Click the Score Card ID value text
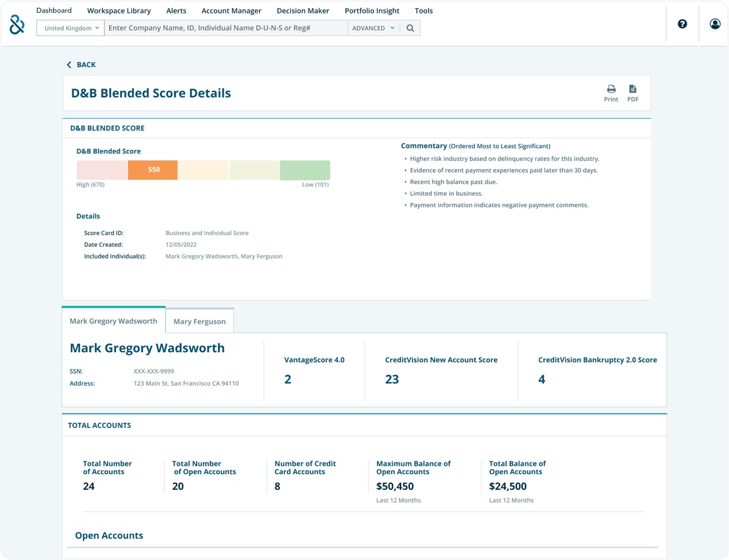Viewport: 729px width, 560px height. (207, 233)
